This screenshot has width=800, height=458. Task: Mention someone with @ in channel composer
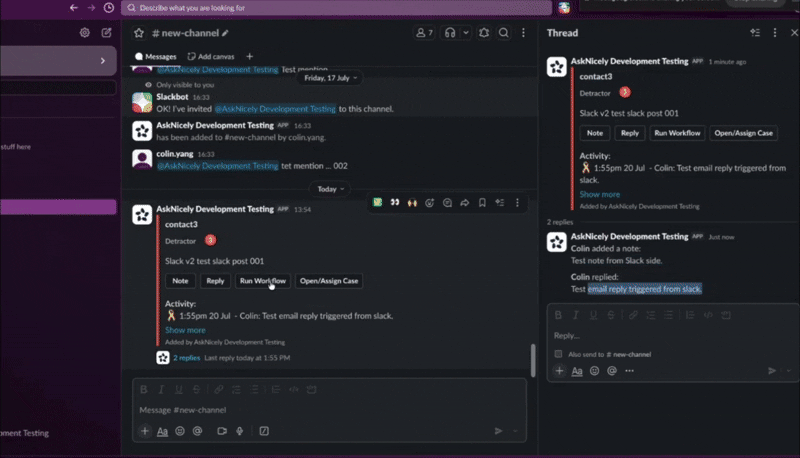click(x=197, y=431)
